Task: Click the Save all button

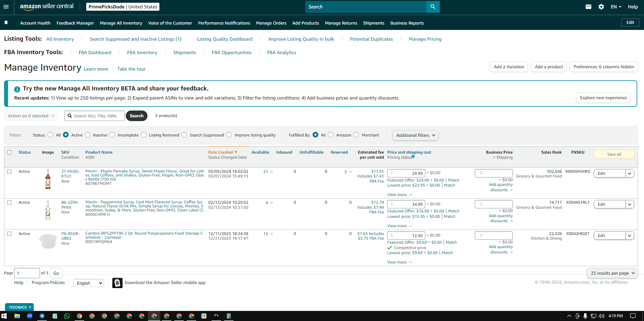Action: [614, 154]
